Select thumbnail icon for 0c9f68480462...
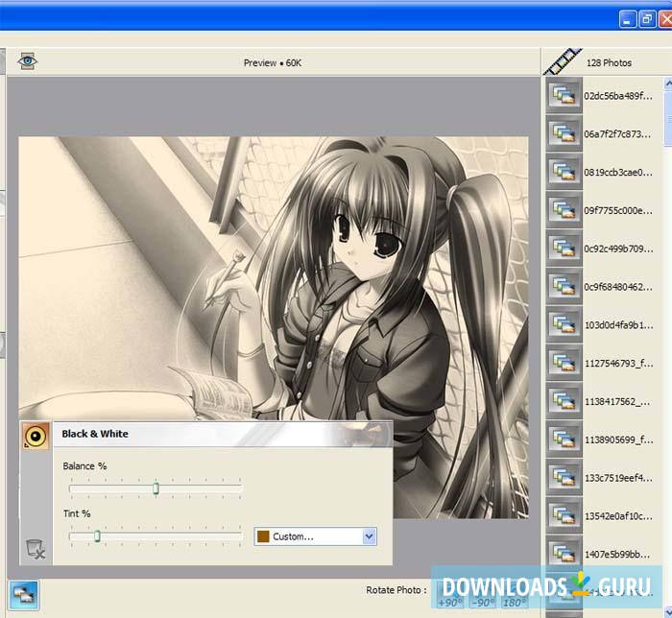 564,286
